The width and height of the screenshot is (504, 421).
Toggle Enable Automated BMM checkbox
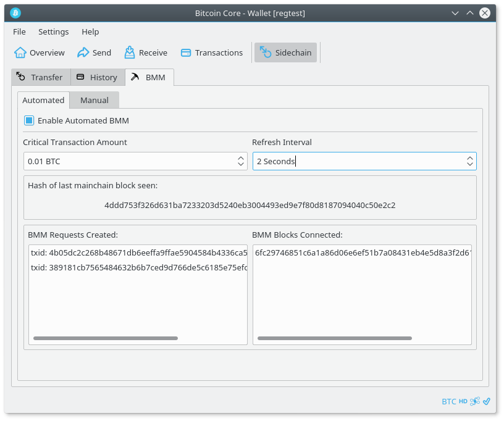tap(29, 121)
